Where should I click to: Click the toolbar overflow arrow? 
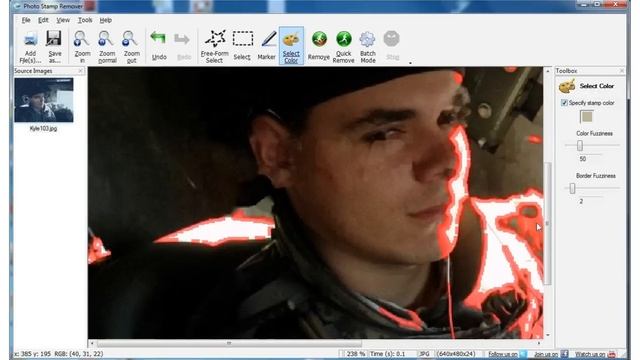(x=410, y=63)
